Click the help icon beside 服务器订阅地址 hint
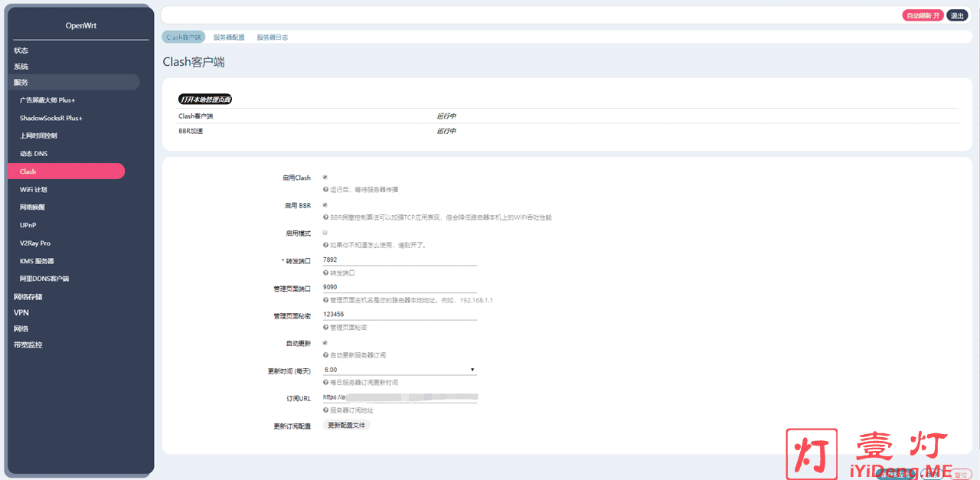 pyautogui.click(x=325, y=410)
